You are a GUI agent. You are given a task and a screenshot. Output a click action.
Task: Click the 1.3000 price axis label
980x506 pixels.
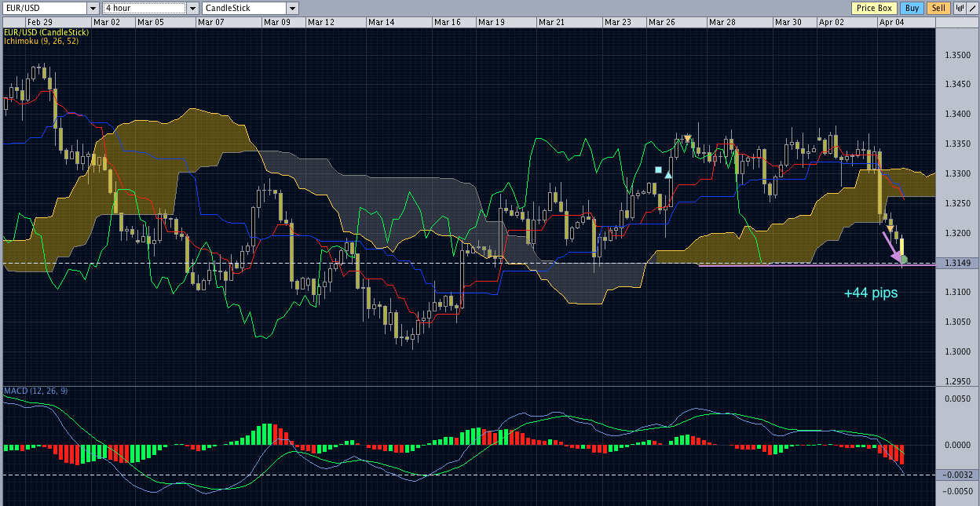pos(957,351)
